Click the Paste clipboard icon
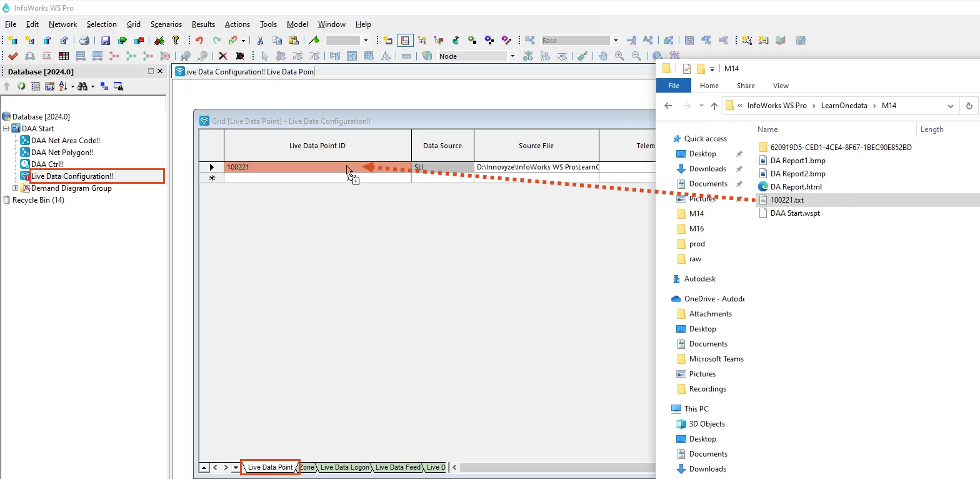Viewport: 980px width, 479px height. [x=293, y=41]
